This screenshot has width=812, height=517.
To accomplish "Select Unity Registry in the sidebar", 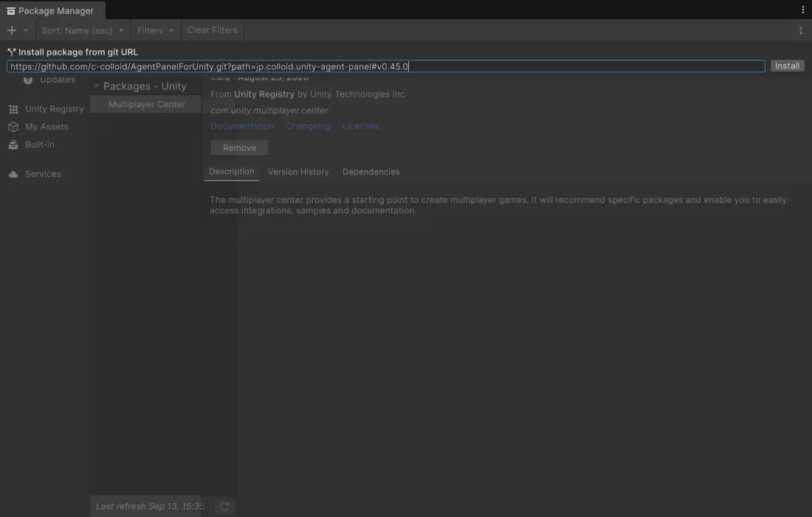I will [55, 109].
